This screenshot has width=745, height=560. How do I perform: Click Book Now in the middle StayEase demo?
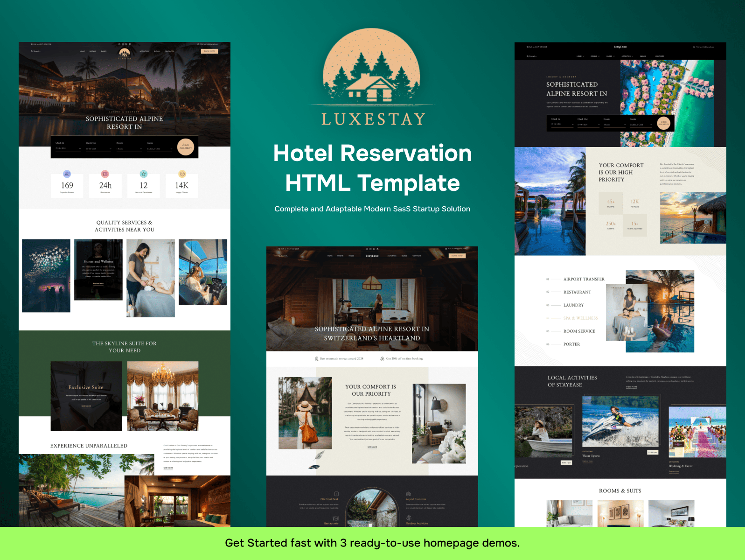coord(457,256)
